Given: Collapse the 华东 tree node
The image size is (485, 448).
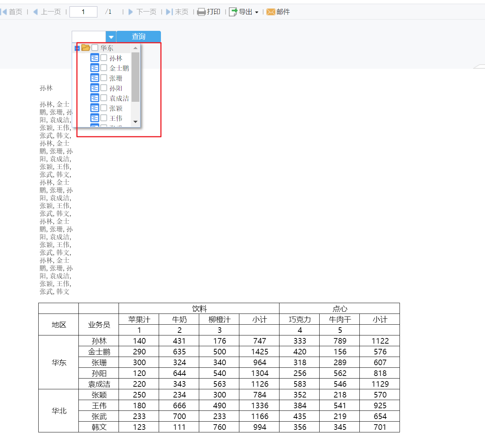Looking at the screenshot, I should point(77,48).
